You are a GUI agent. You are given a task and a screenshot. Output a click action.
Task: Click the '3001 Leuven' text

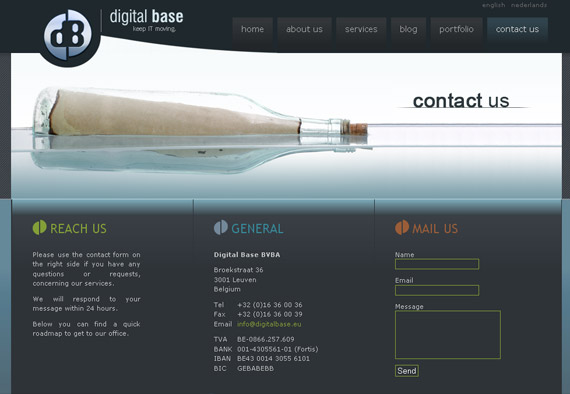pos(235,280)
